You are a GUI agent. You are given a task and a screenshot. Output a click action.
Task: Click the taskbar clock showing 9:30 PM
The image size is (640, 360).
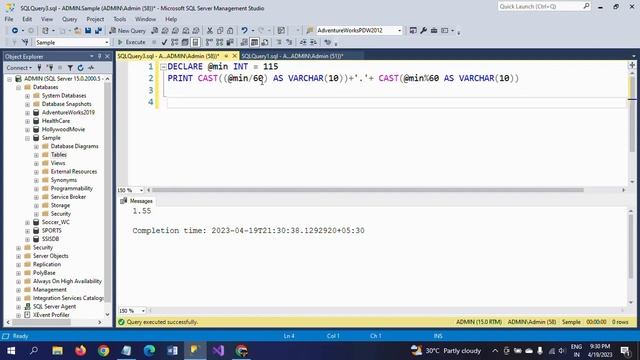[600, 351]
